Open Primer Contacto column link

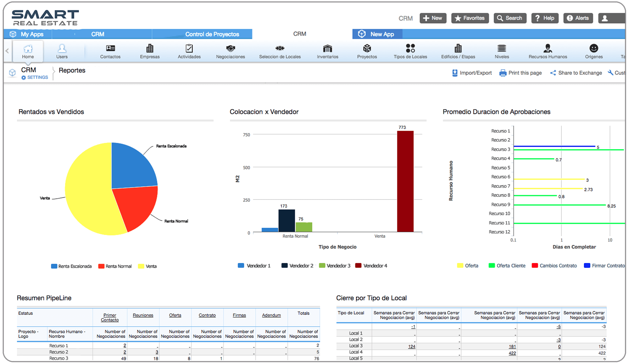(x=110, y=317)
